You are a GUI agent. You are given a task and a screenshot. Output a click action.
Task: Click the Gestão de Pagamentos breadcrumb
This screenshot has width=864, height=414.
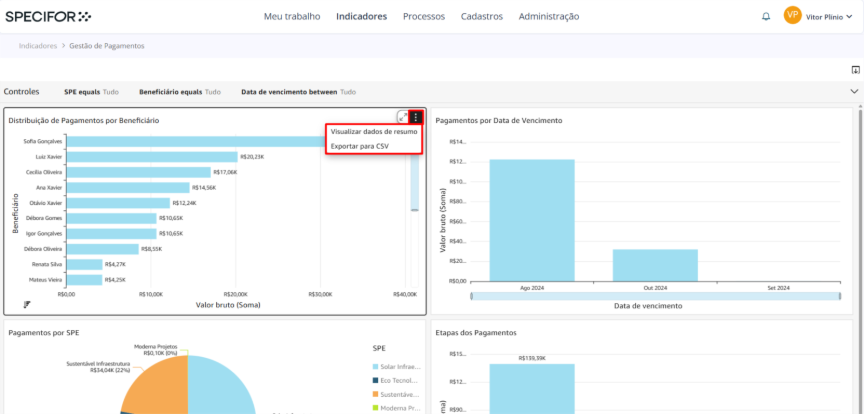tap(107, 46)
